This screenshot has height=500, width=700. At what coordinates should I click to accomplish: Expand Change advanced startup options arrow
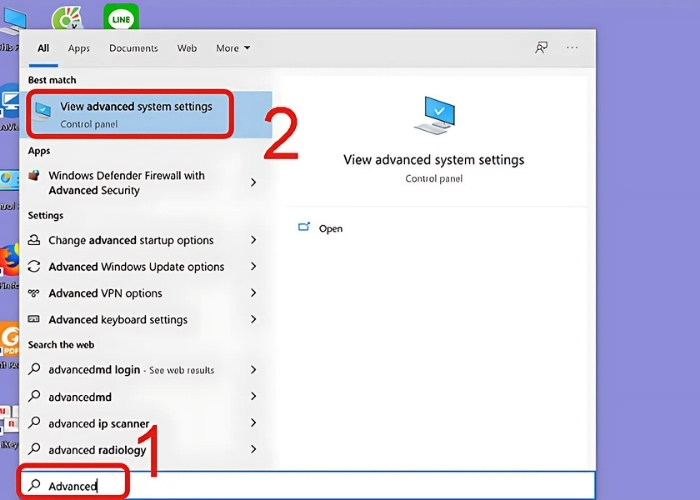(253, 240)
